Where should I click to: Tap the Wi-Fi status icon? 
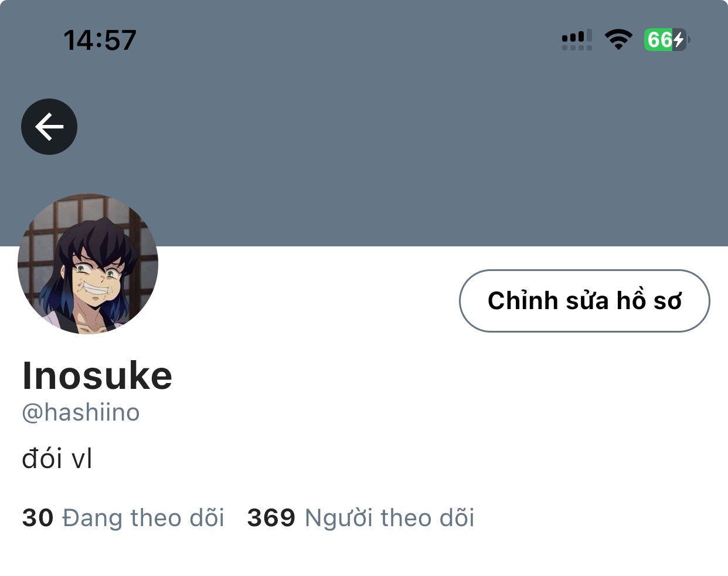[618, 39]
